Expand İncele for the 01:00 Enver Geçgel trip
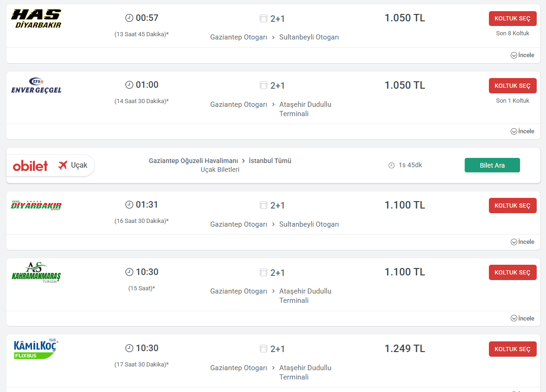Screen dimensions: 546x392 [522, 131]
